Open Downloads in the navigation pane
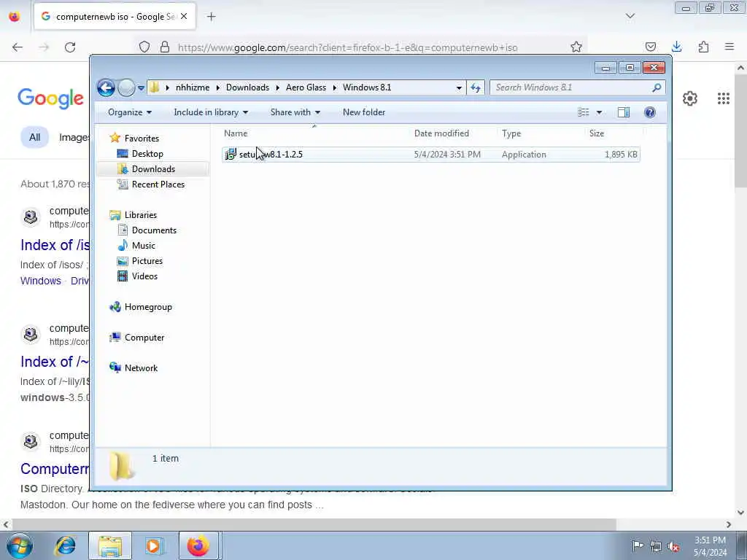 click(153, 169)
